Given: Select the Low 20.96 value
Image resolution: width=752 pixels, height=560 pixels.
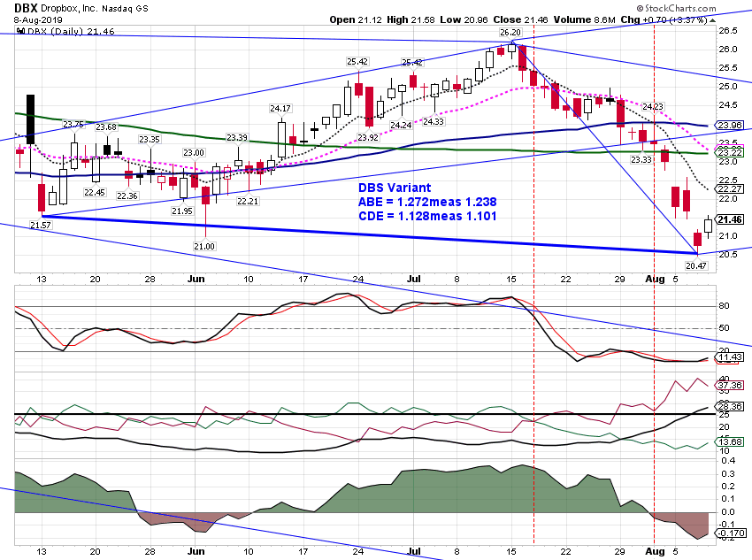Looking at the screenshot, I should [464, 19].
